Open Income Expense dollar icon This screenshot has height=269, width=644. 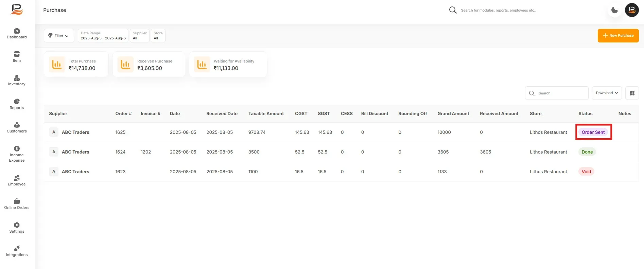pos(17,148)
